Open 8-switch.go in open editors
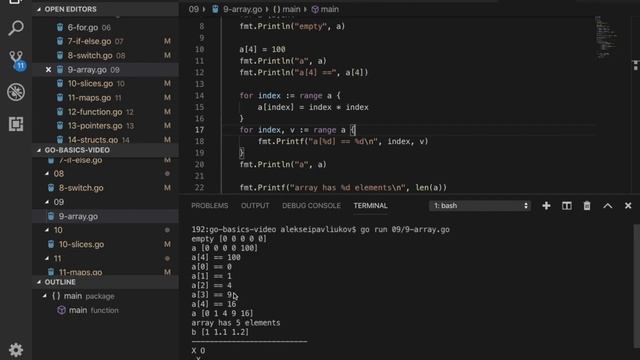Viewport: 640px width, 360px height. point(105,56)
